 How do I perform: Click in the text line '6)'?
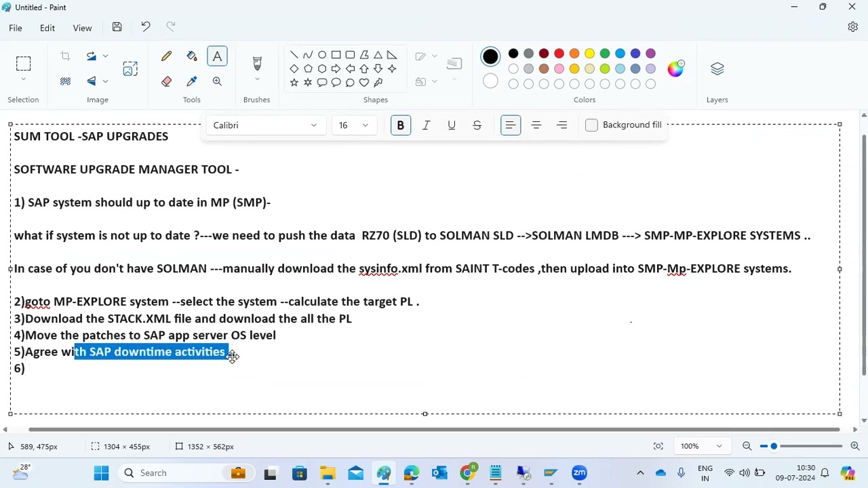click(20, 369)
